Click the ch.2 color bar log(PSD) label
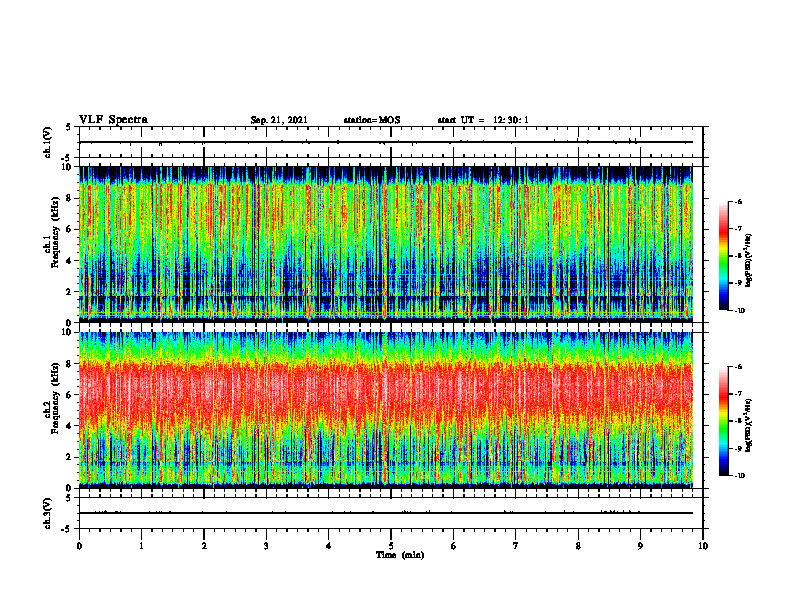 [749, 426]
